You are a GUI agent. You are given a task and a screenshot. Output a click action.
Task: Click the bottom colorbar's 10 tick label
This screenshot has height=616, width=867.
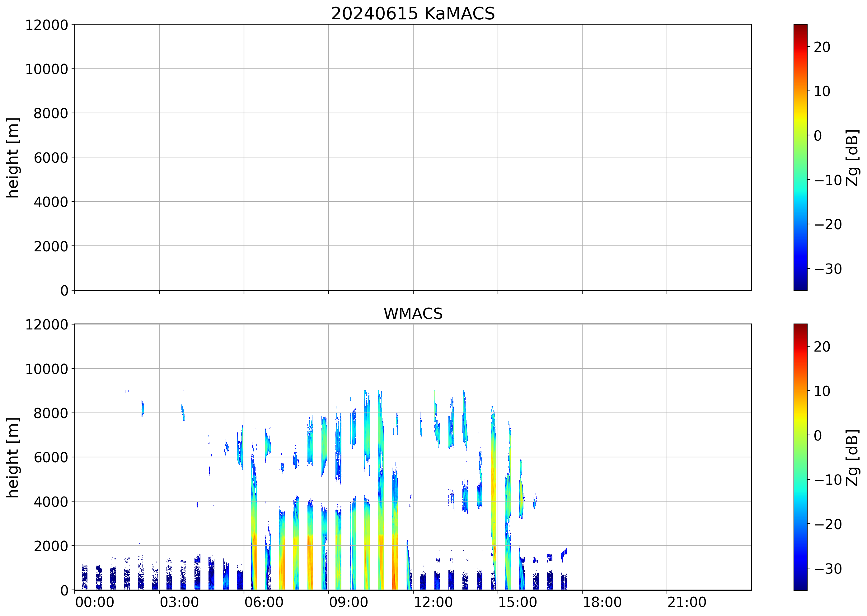(822, 391)
